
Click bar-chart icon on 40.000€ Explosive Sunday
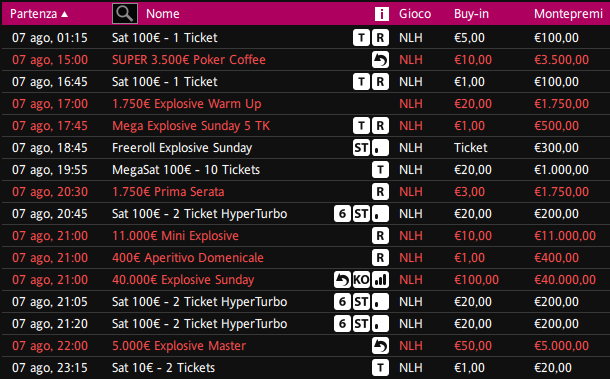[380, 280]
